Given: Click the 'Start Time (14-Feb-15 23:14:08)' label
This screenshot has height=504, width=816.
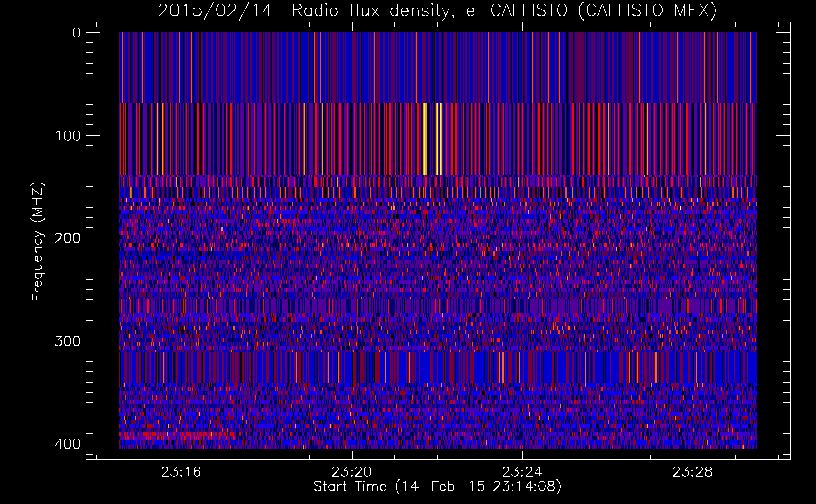Looking at the screenshot, I should point(437,487).
